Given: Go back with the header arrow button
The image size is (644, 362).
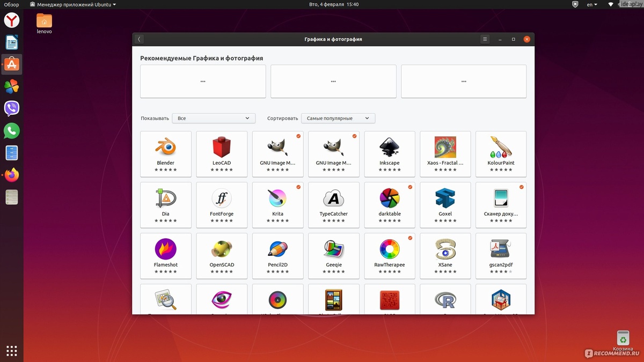Looking at the screenshot, I should (x=139, y=39).
